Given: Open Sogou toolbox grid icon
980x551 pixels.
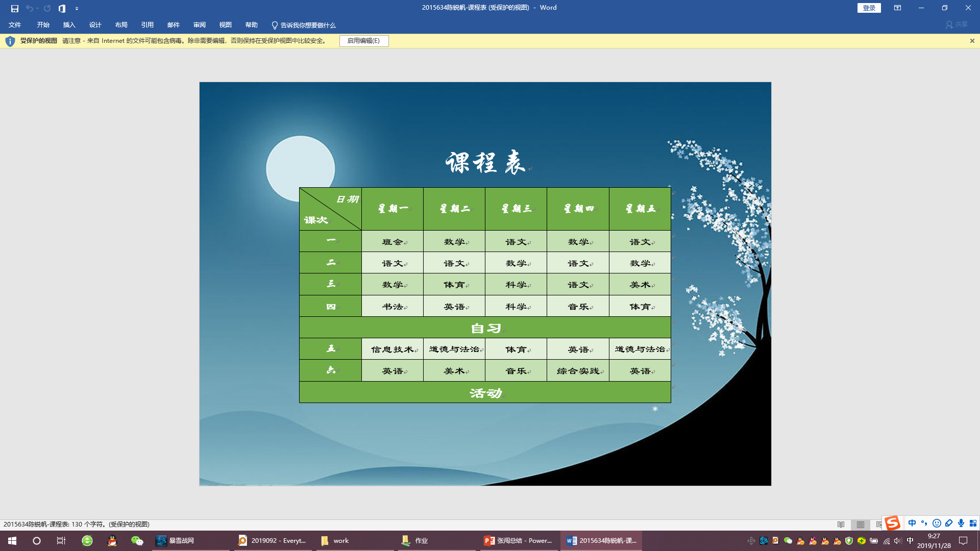Looking at the screenshot, I should tap(973, 523).
